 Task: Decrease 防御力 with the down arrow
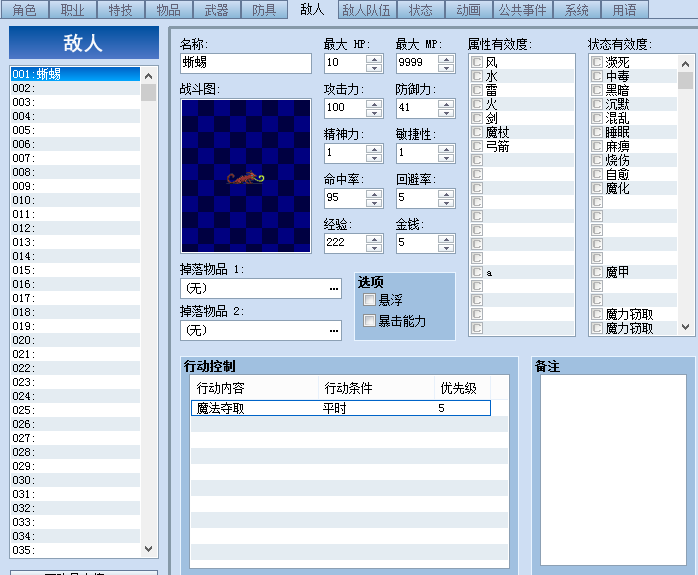click(446, 113)
